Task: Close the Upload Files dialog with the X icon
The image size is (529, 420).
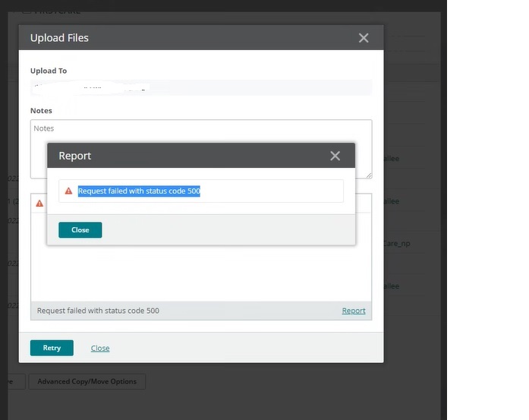Action: pyautogui.click(x=364, y=38)
